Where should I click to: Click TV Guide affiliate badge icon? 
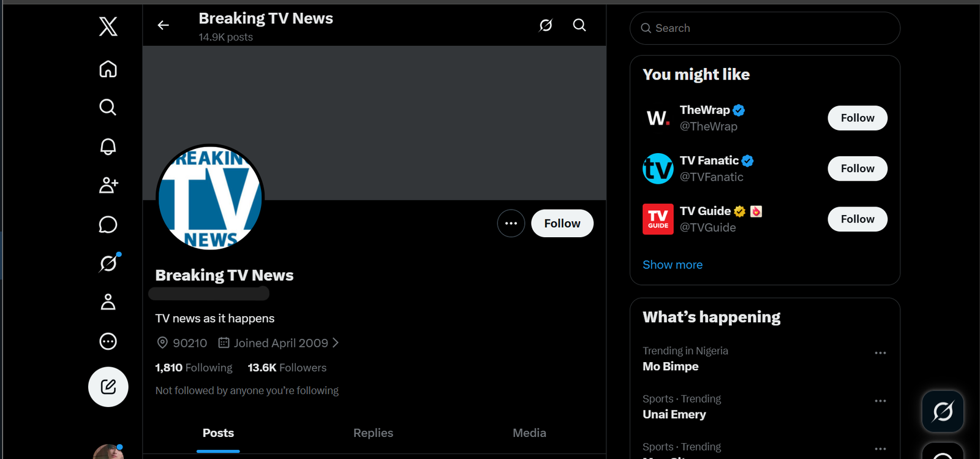[756, 211]
